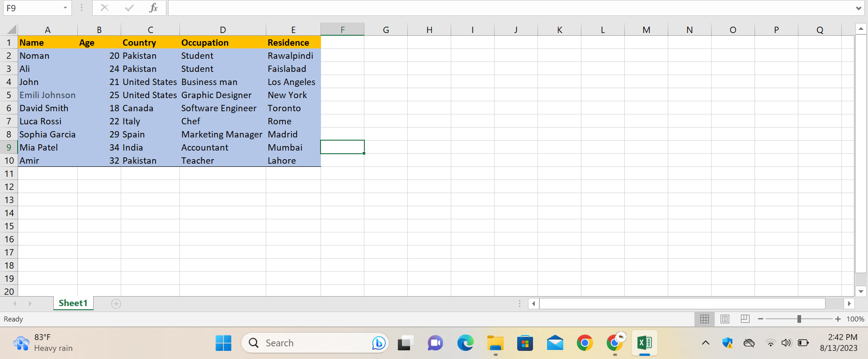868x359 pixels.
Task: Add a new sheet with plus icon
Action: (x=116, y=304)
